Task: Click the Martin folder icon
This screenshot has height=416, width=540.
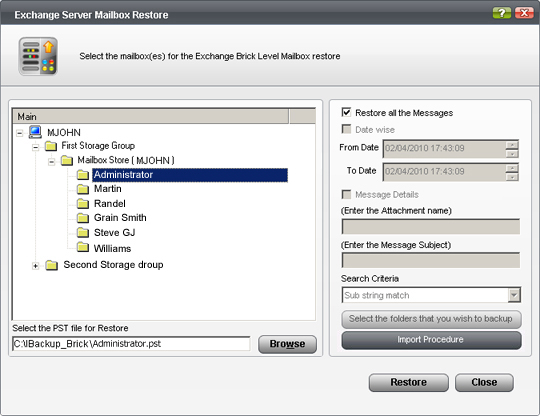Action: [x=83, y=189]
